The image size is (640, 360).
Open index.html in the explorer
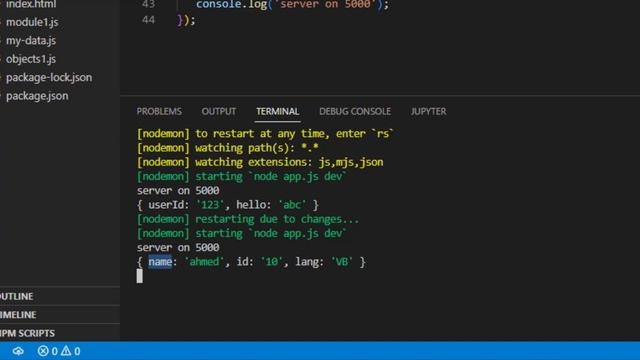[31, 4]
